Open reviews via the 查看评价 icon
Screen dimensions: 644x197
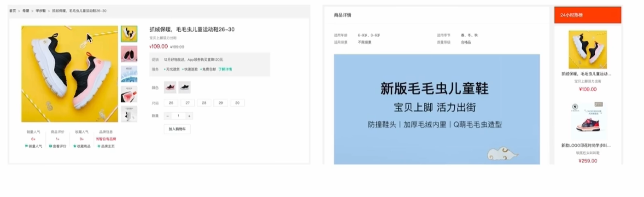(50, 146)
